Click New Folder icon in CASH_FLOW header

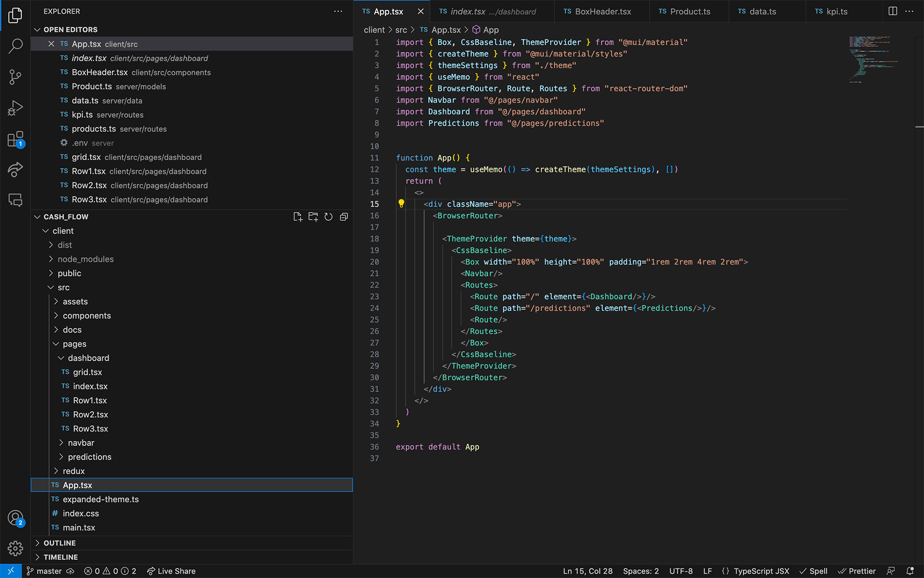(x=313, y=217)
